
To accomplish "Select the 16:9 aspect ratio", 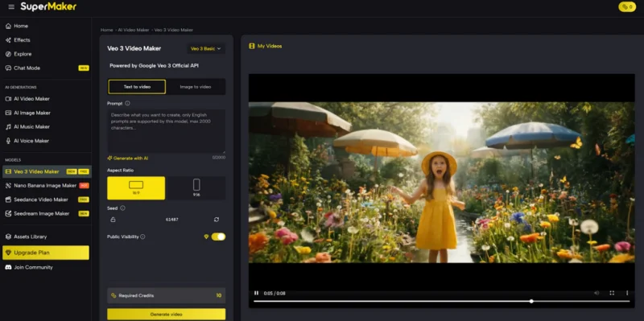I will tap(136, 188).
